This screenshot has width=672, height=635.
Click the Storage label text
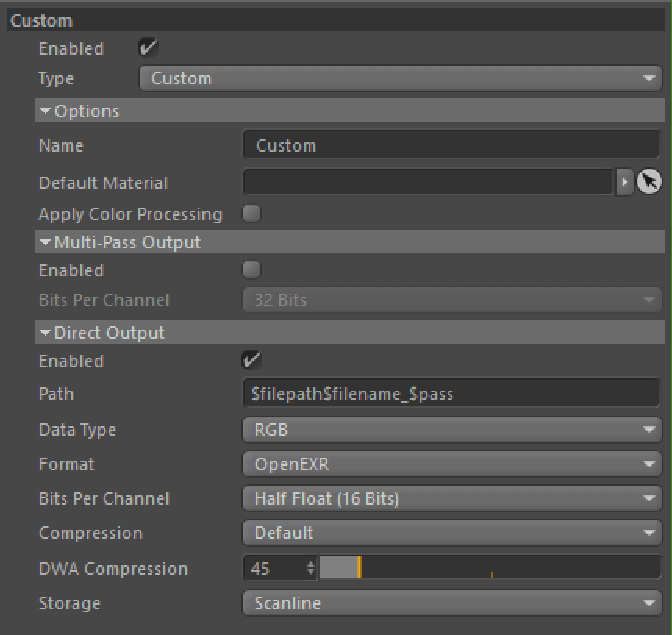point(70,603)
